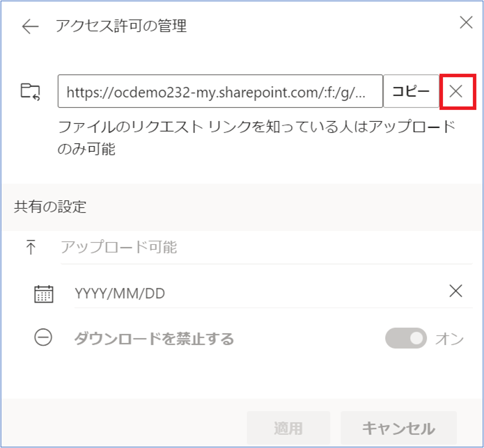Viewport: 484px width, 448px height.
Task: Click the upload-only link description text
Action: [256, 138]
